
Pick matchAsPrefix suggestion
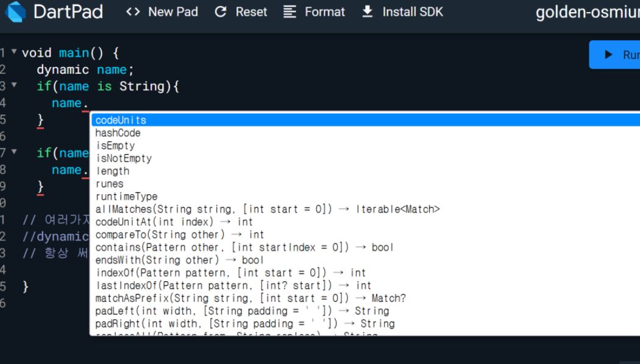coord(366,298)
